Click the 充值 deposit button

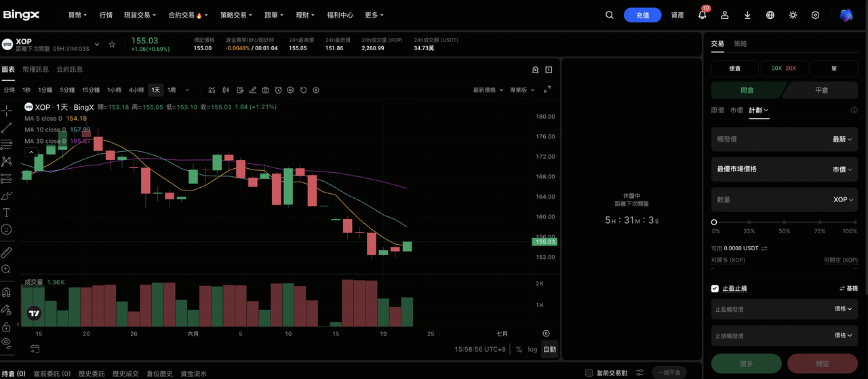(642, 15)
